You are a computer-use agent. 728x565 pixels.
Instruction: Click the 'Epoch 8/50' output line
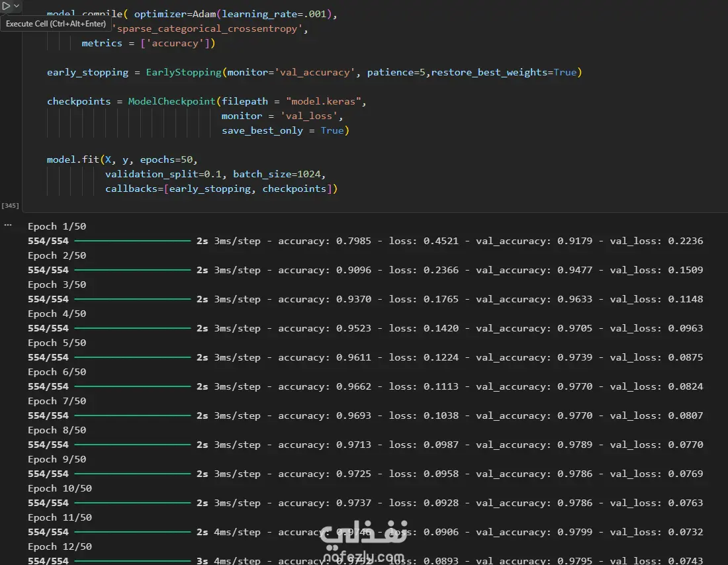[x=57, y=430]
